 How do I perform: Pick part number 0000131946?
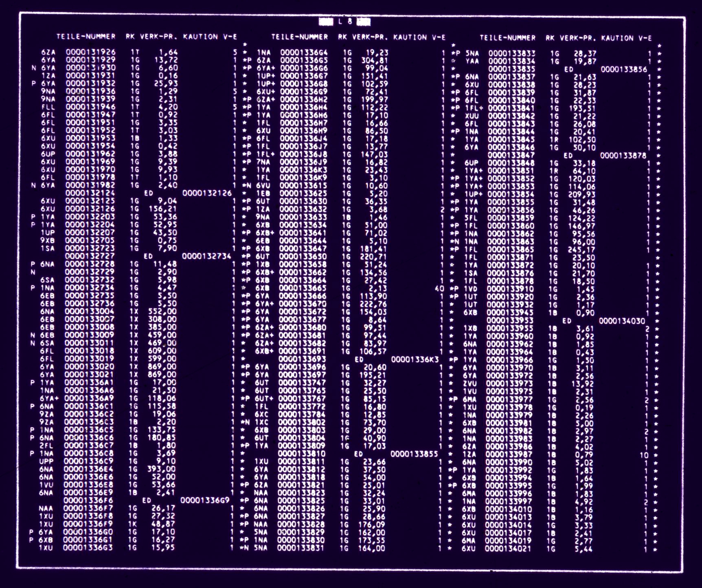pos(91,107)
